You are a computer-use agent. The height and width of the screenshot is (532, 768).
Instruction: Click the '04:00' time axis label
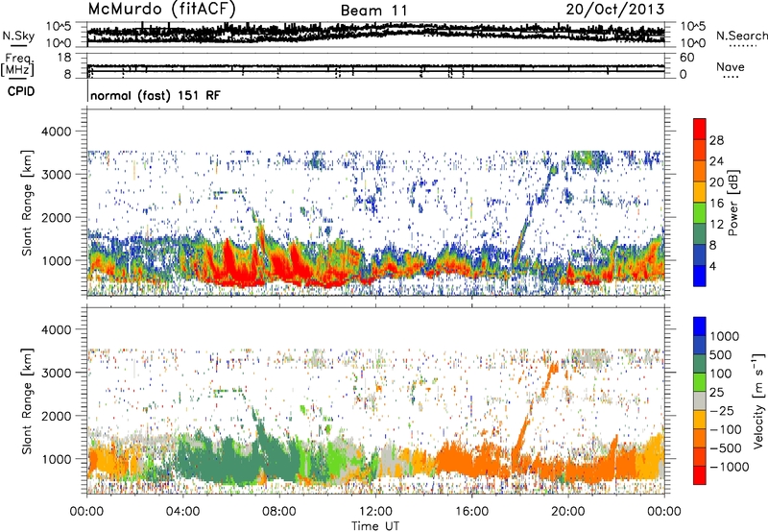pos(182,512)
